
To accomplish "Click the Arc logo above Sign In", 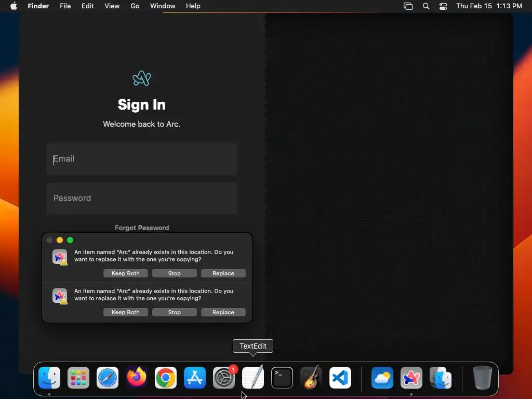I will pos(142,78).
